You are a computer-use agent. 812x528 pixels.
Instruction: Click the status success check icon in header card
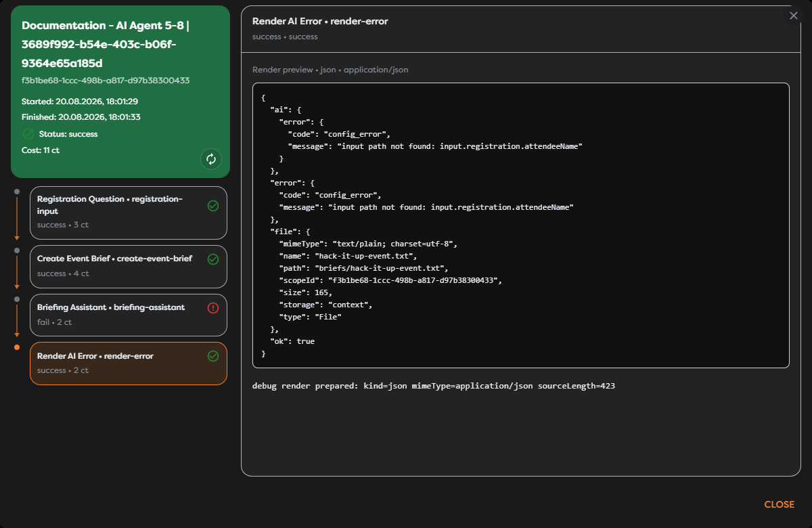[x=28, y=134]
